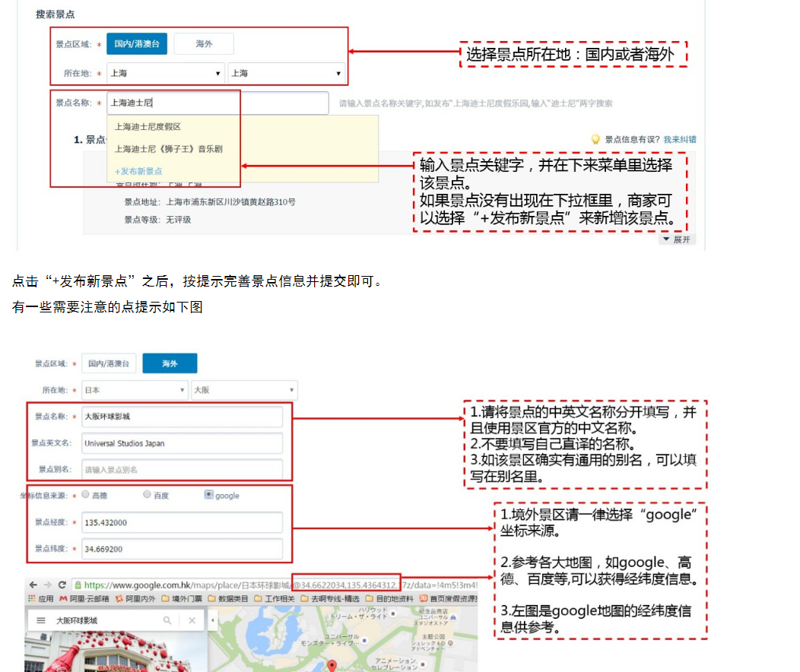Select the 高德 coordinate source

point(86,495)
